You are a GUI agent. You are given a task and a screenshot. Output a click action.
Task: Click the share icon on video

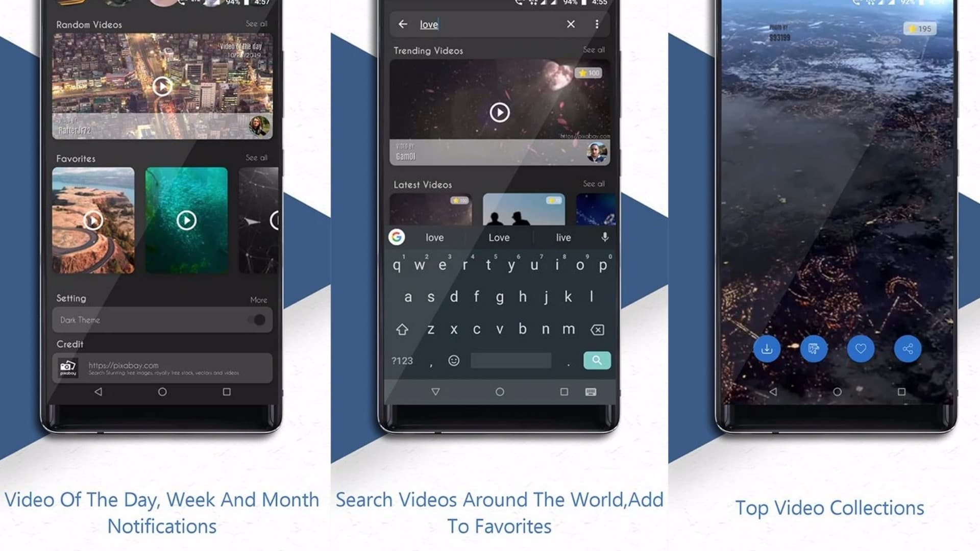[908, 348]
